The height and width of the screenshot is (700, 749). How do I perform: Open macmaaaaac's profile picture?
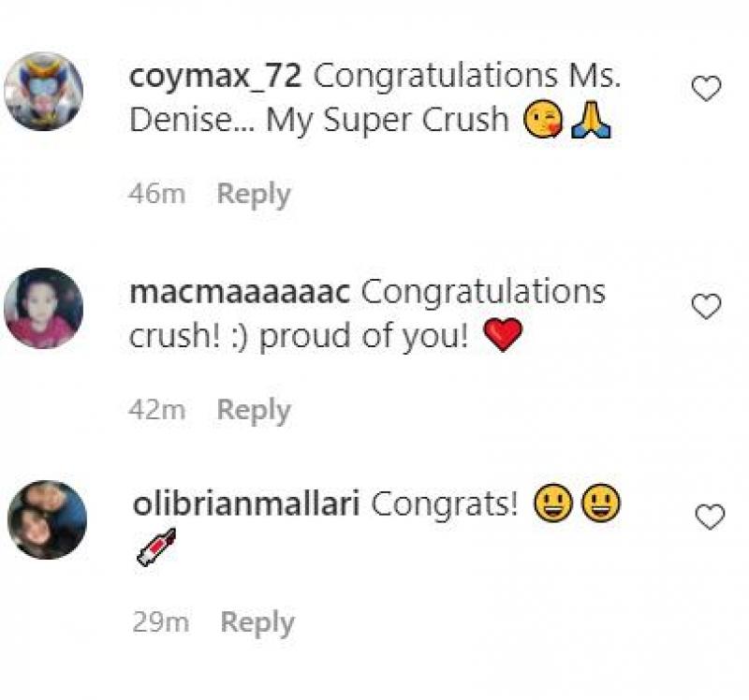44,308
